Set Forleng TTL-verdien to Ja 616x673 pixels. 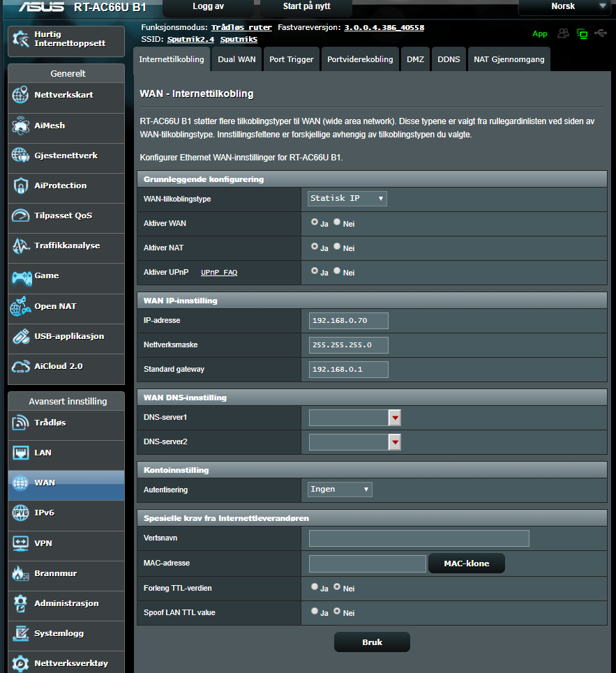click(315, 587)
